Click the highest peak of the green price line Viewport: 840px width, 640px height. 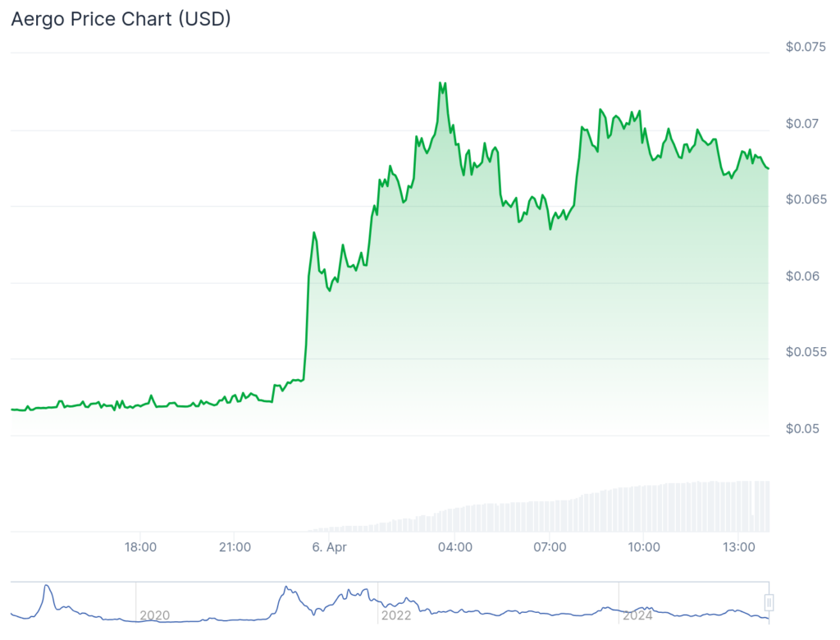pyautogui.click(x=441, y=83)
